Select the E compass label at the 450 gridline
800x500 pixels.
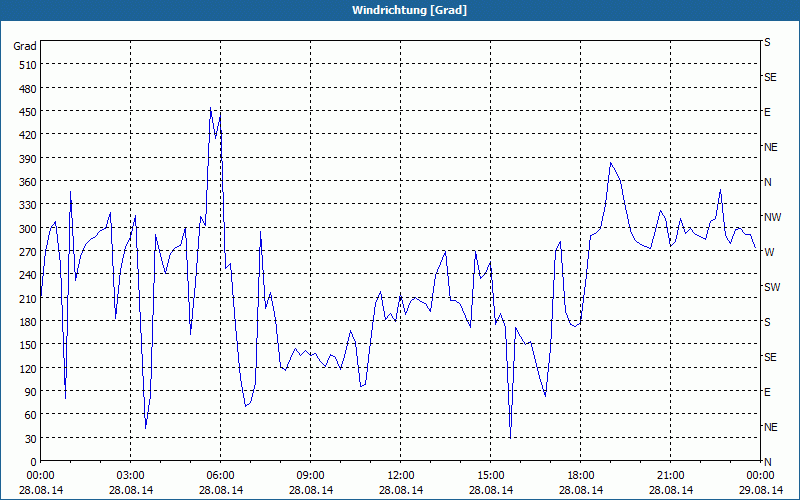[767, 112]
